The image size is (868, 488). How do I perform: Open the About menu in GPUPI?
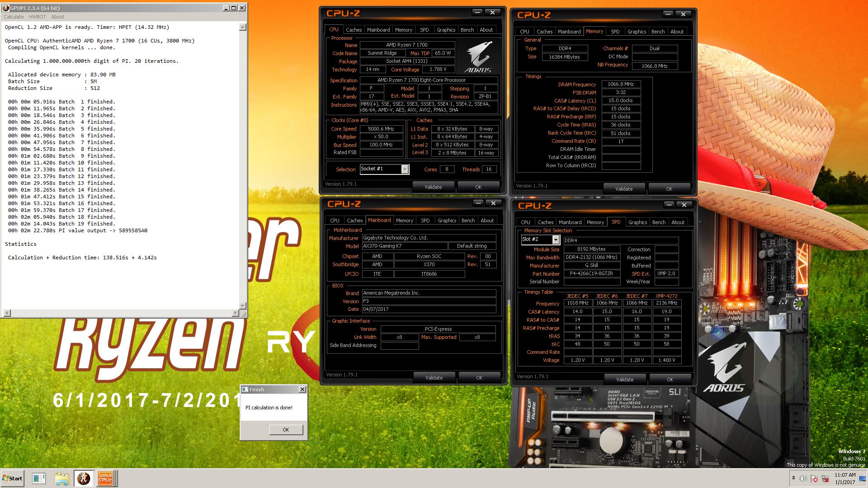pyautogui.click(x=57, y=17)
